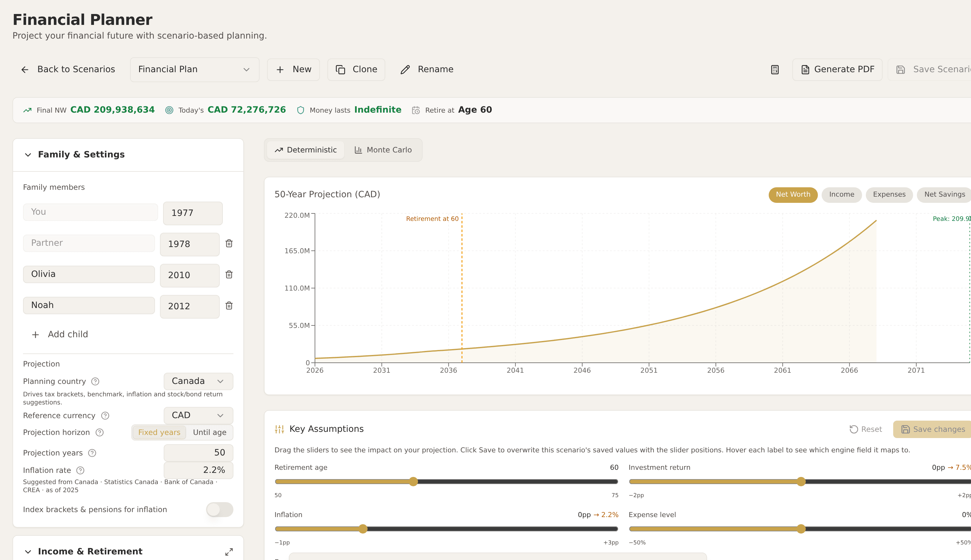Click Inflation rate help icon

pos(80,470)
